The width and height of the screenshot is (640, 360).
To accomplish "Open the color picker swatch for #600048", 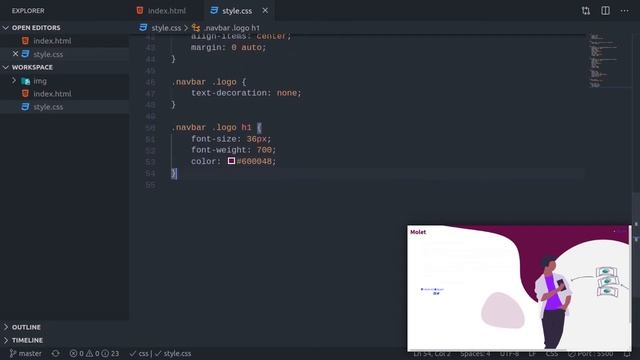I will (x=231, y=161).
